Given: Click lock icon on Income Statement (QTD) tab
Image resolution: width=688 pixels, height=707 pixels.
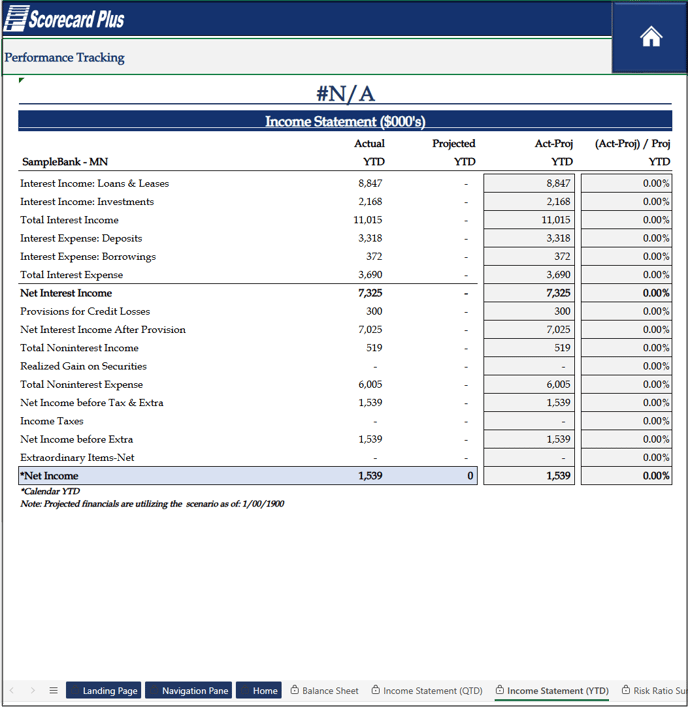Looking at the screenshot, I should point(375,689).
